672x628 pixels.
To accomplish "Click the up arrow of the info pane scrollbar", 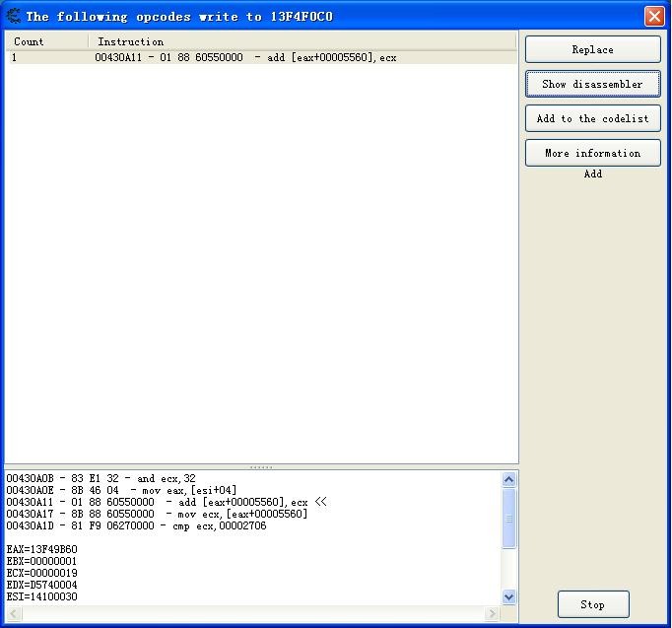I will point(508,479).
